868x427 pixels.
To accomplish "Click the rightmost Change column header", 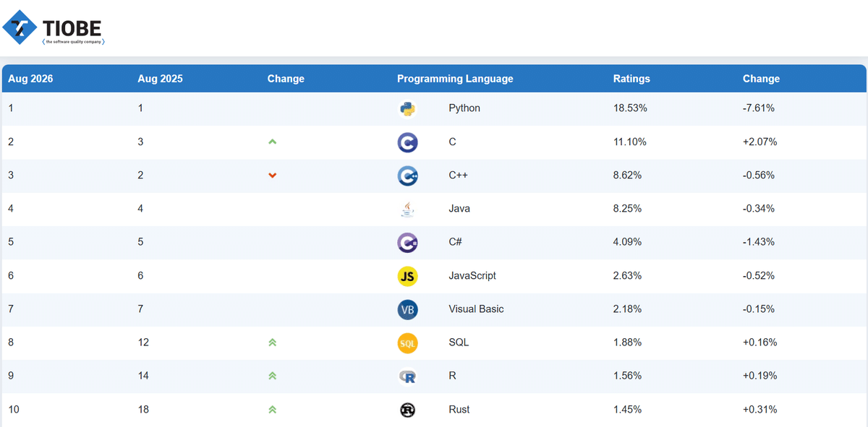I will (x=761, y=79).
